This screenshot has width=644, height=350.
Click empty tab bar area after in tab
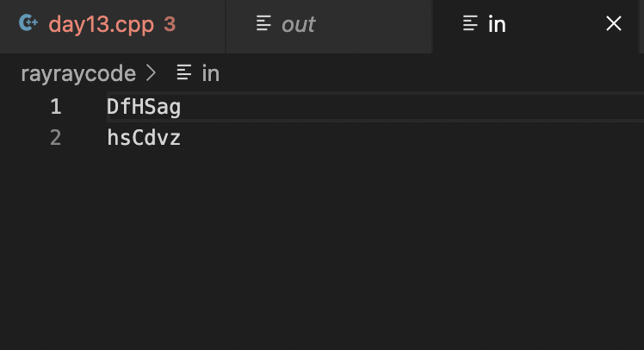pos(641,27)
